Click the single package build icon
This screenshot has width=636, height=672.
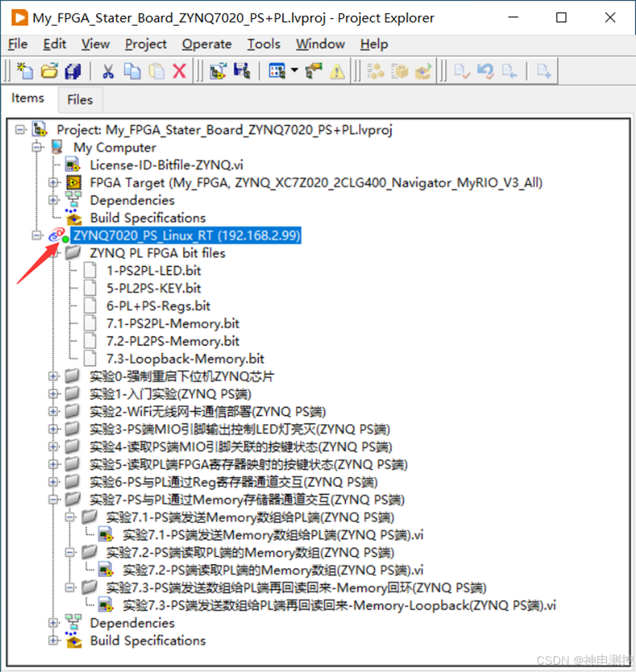[399, 71]
